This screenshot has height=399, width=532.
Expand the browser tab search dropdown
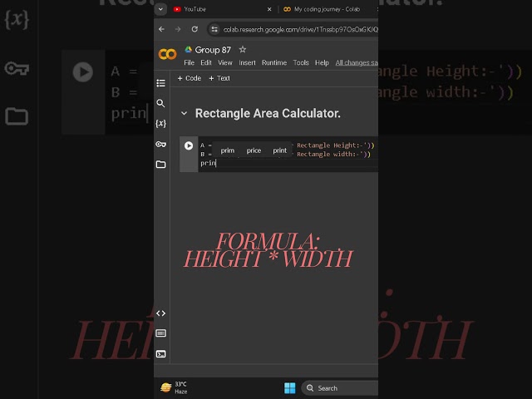160,9
